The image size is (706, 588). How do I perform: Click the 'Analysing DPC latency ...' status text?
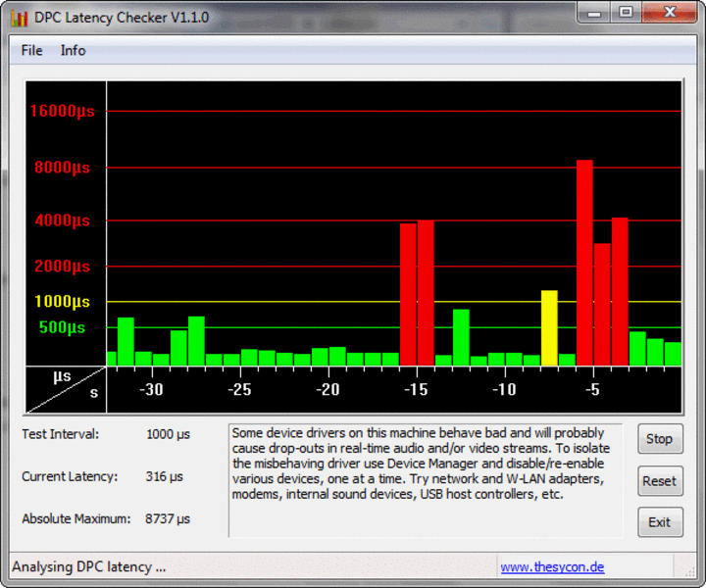pos(88,566)
